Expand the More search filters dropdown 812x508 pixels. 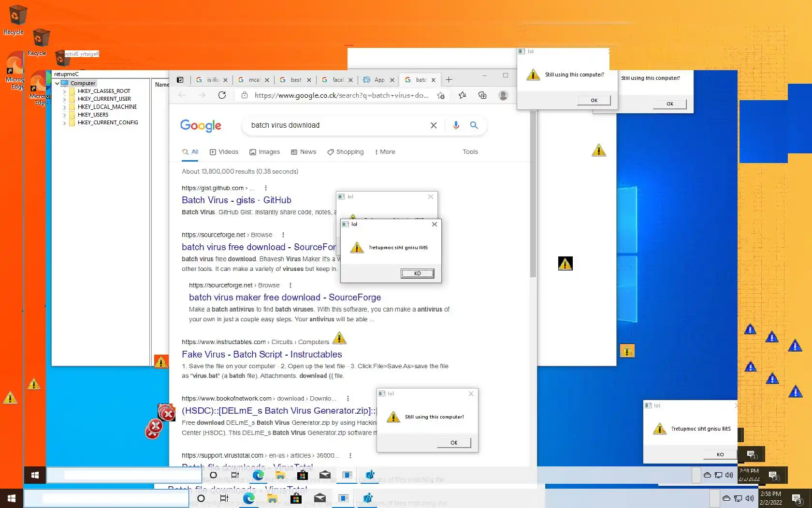(x=385, y=152)
